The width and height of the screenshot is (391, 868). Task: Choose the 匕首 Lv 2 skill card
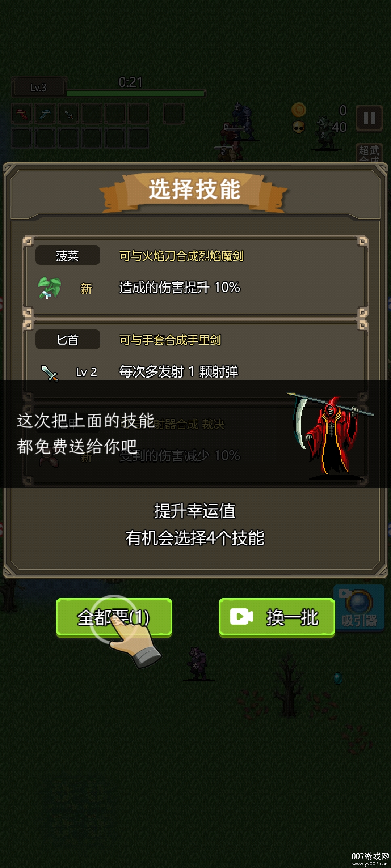pyautogui.click(x=195, y=358)
